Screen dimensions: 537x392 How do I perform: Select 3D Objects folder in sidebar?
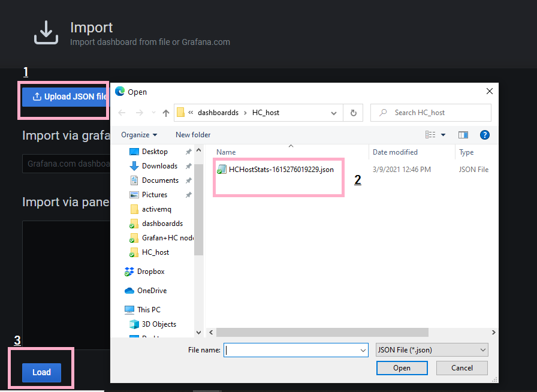coord(159,324)
